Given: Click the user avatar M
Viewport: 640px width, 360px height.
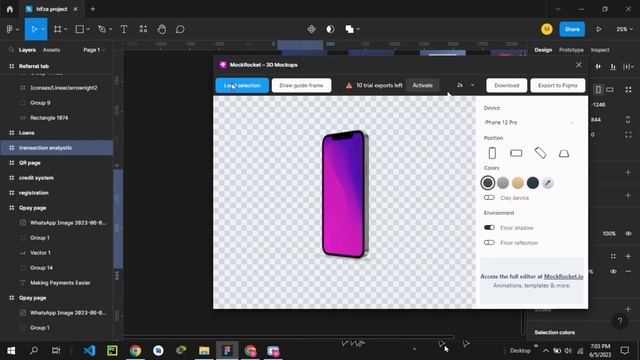Looking at the screenshot, I should tap(547, 29).
